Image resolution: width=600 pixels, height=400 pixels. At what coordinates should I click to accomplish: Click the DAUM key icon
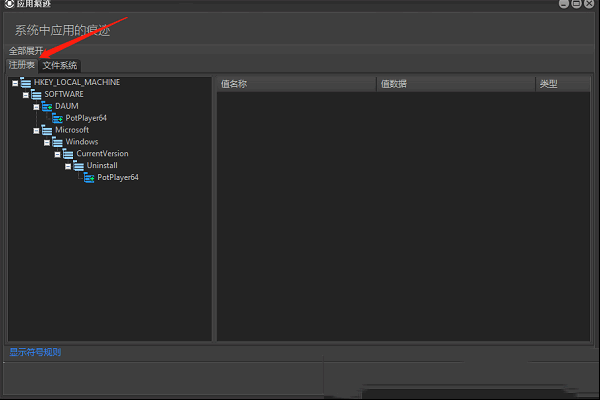(x=47, y=106)
